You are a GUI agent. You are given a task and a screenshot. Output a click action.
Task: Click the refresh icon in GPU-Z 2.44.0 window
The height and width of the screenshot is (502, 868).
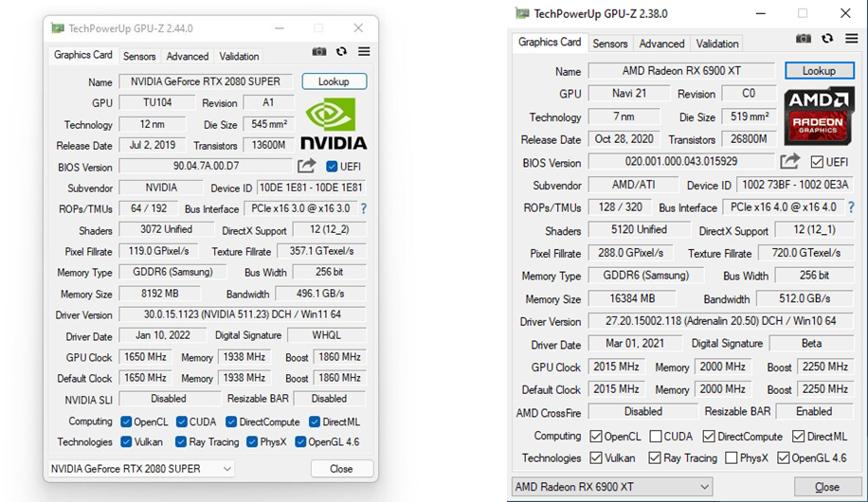pos(341,51)
